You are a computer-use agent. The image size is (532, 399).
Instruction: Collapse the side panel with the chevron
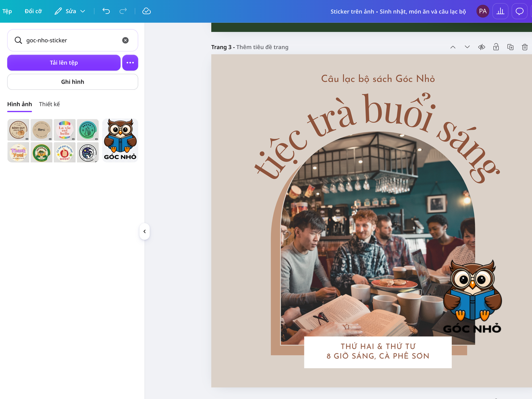(144, 232)
